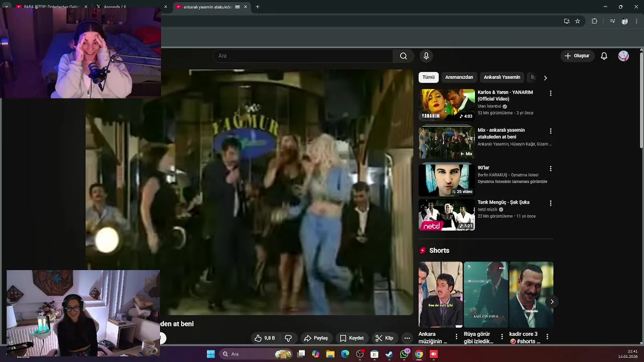The width and height of the screenshot is (644, 362).
Task: Open the YANARIM video thumbnail
Action: point(447,105)
